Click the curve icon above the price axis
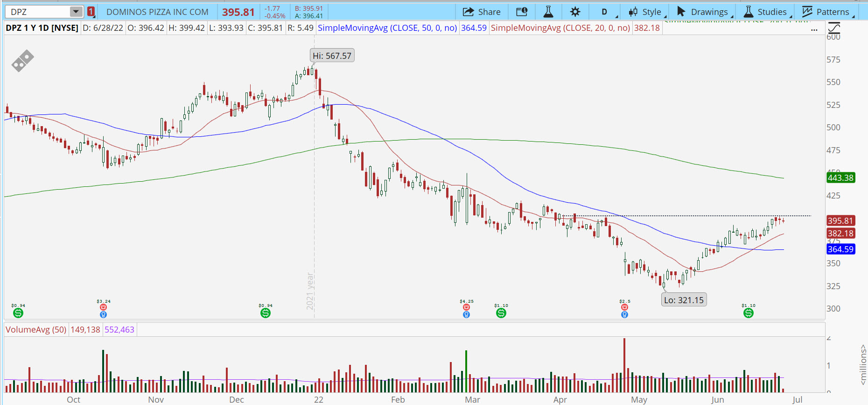This screenshot has height=405, width=868. [x=833, y=28]
